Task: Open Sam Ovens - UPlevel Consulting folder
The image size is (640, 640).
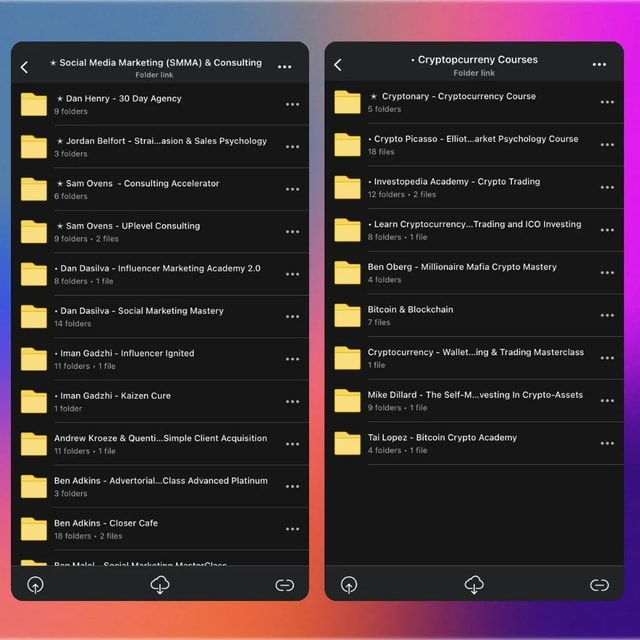Action: tap(160, 232)
